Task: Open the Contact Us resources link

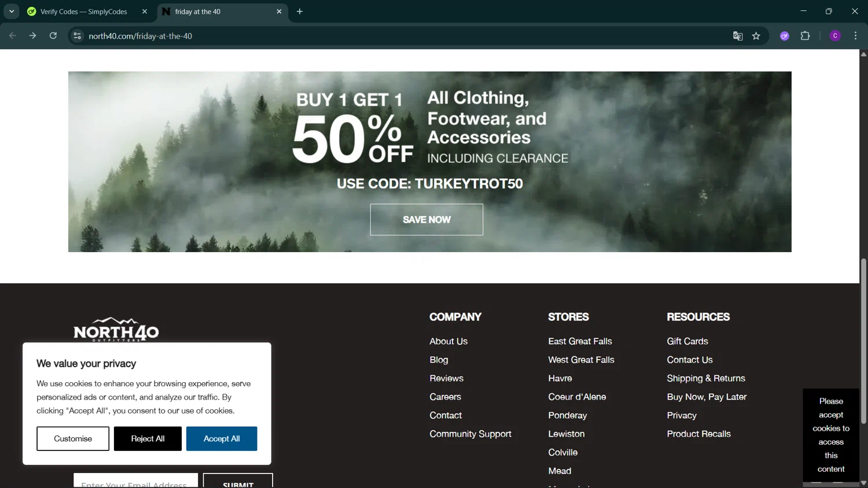Action: click(x=690, y=360)
